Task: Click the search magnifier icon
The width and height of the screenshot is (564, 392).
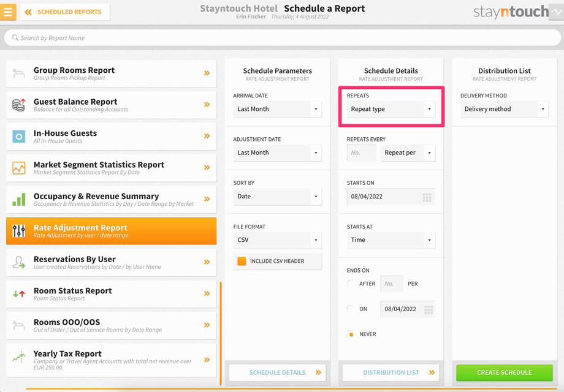Action: pyautogui.click(x=15, y=37)
